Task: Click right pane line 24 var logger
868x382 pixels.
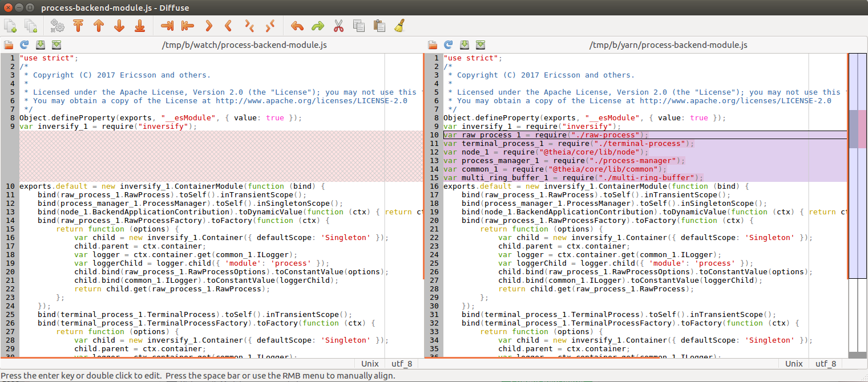Action: tap(645, 255)
